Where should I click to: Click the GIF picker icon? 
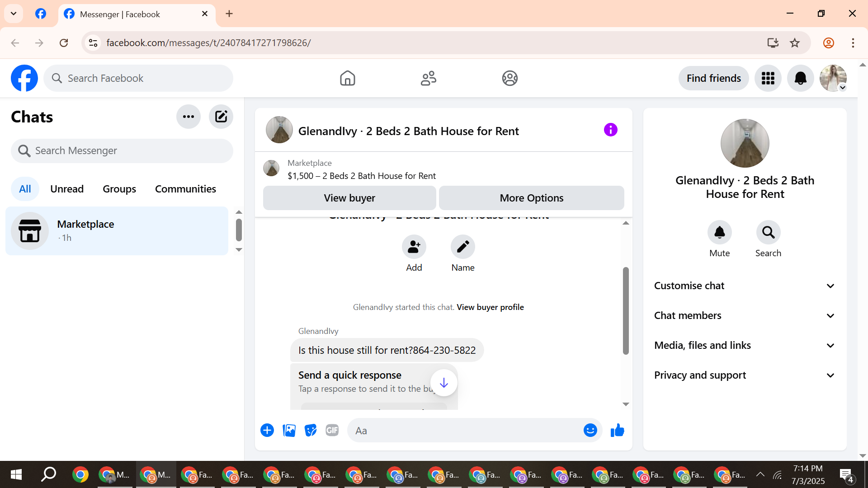(332, 431)
